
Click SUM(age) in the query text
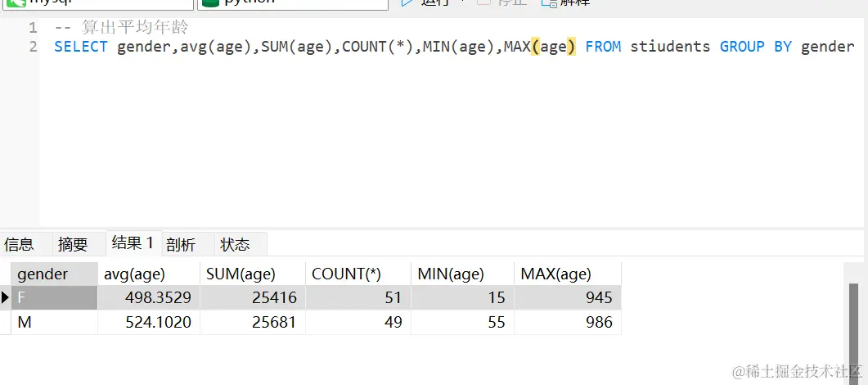pyautogui.click(x=297, y=47)
